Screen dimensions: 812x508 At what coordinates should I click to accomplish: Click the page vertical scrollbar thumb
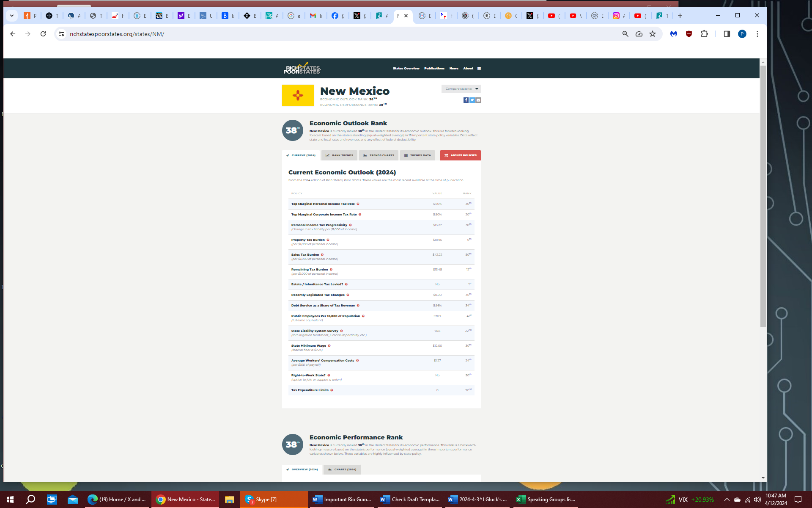(x=763, y=195)
